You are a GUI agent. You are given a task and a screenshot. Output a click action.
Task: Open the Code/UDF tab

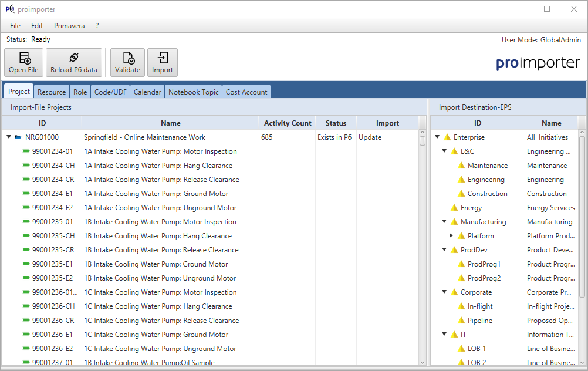[x=110, y=92]
